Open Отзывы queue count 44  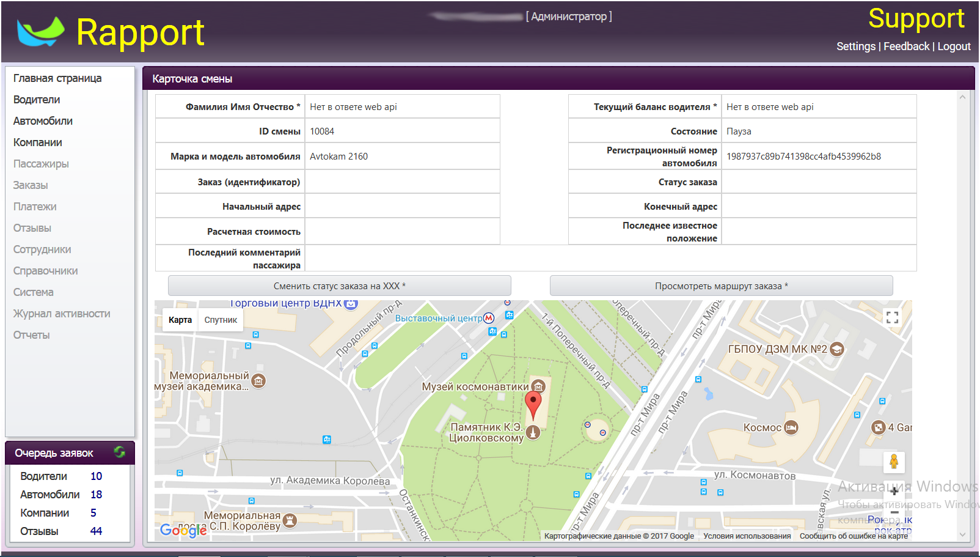(x=96, y=531)
